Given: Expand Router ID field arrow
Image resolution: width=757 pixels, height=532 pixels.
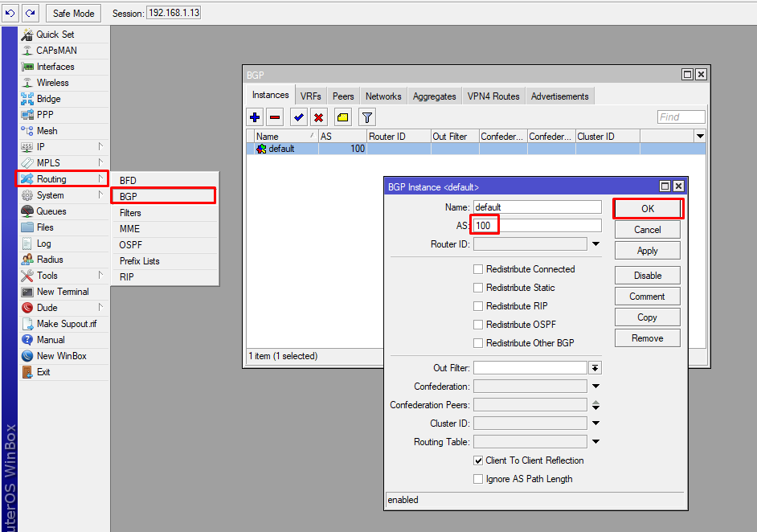Looking at the screenshot, I should 595,244.
